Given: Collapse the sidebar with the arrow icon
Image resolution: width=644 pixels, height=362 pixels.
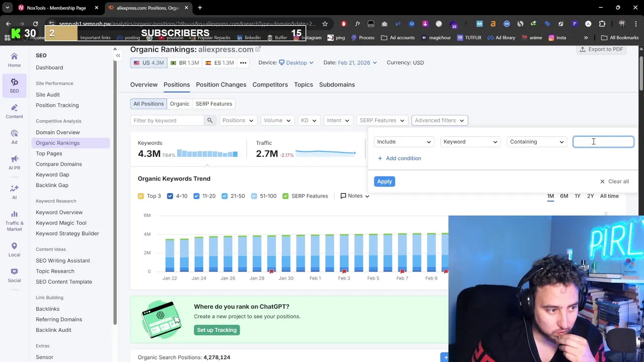Looking at the screenshot, I should [118, 56].
